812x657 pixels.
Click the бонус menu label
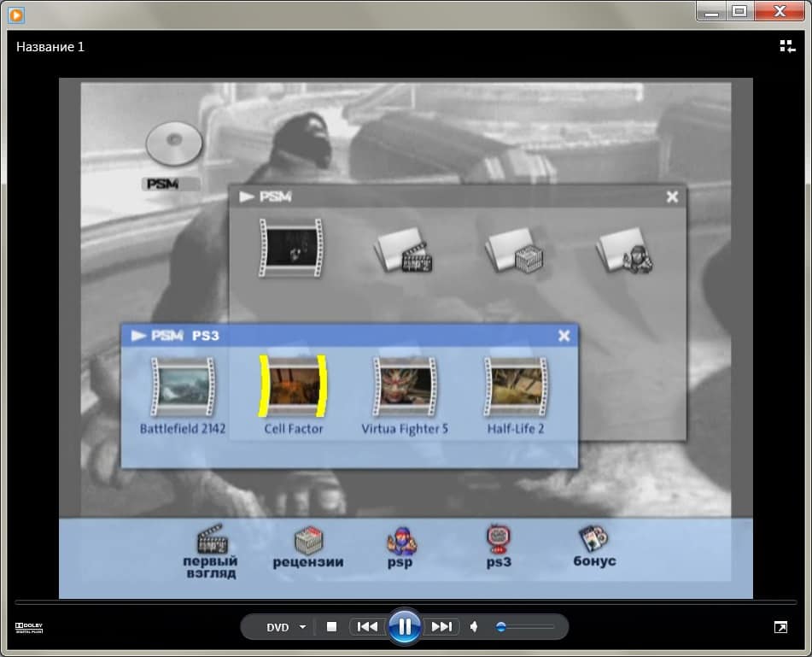594,561
